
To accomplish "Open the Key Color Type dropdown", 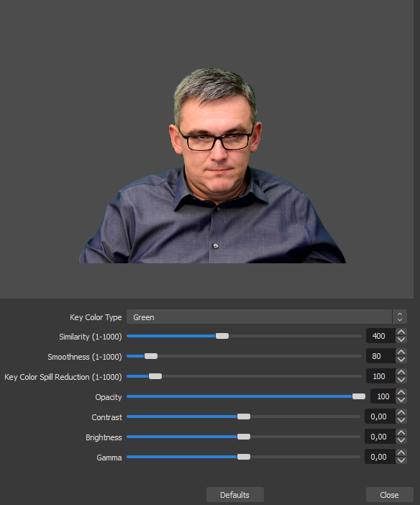I will [267, 317].
